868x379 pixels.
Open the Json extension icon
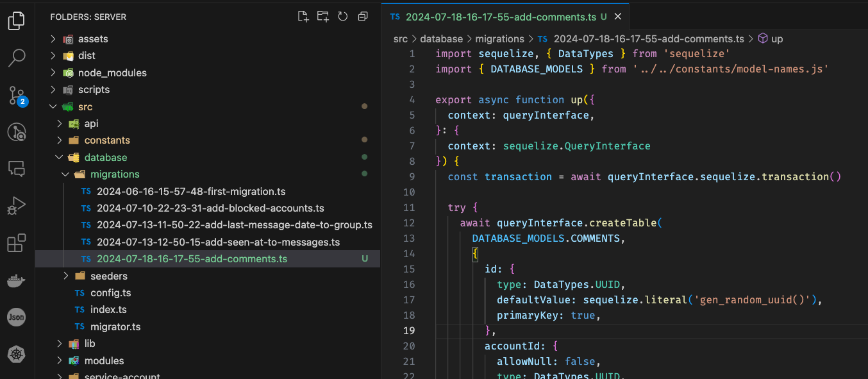[16, 317]
